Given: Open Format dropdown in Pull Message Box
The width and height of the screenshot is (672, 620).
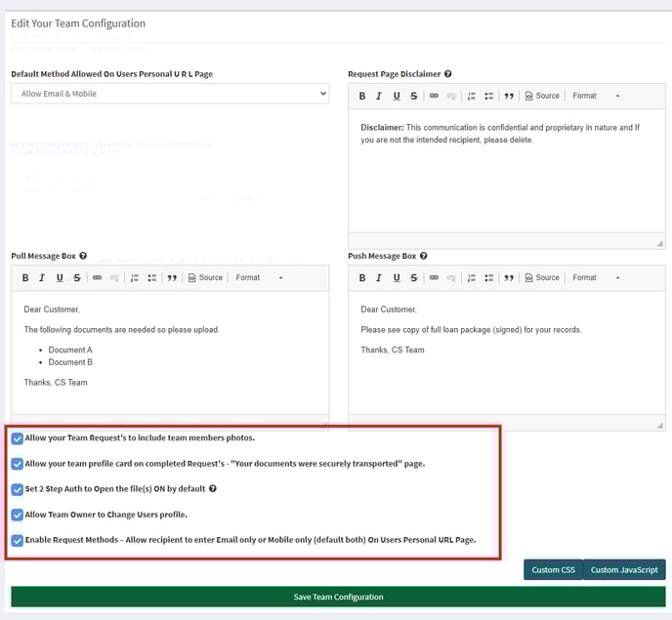Looking at the screenshot, I should coord(260,278).
